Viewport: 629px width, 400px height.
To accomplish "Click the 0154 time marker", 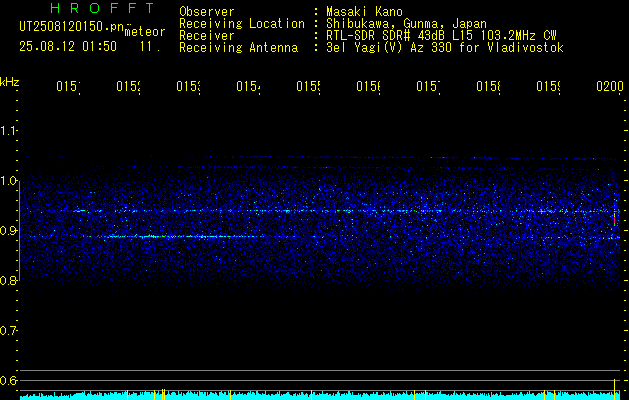I will pyautogui.click(x=248, y=86).
